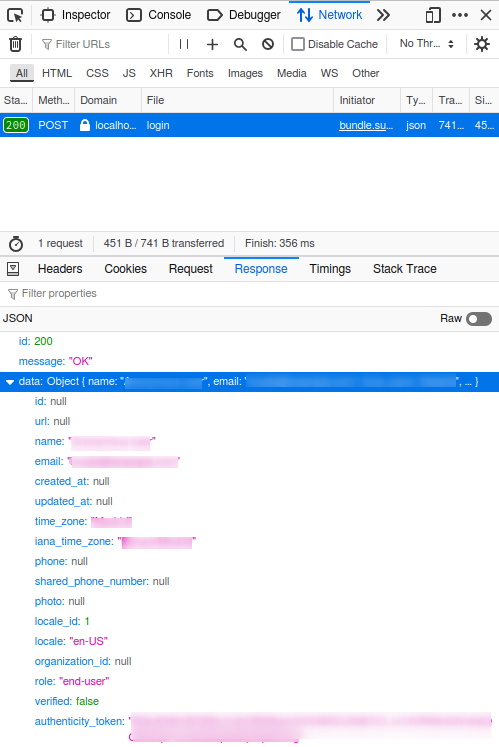Collapse the request details pane icon
Image resolution: width=499 pixels, height=747 pixels.
click(13, 269)
